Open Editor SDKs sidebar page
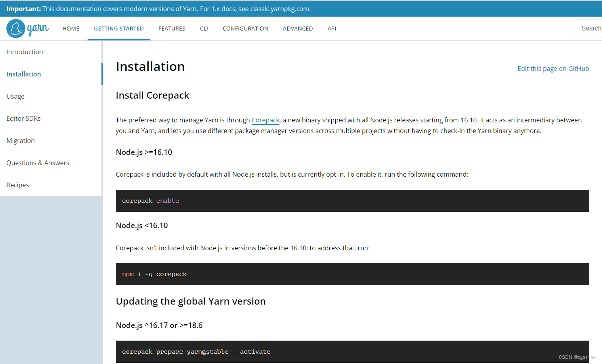The height and width of the screenshot is (364, 602). (x=23, y=118)
